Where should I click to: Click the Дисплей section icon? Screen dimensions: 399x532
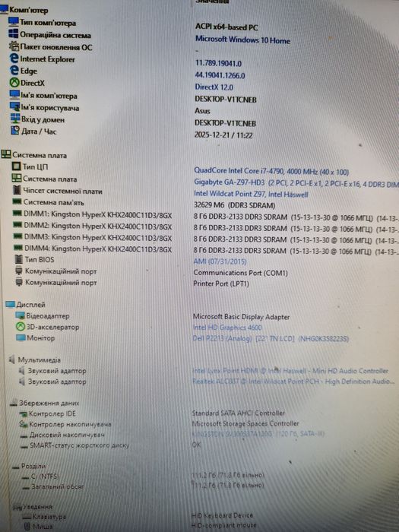coord(10,304)
